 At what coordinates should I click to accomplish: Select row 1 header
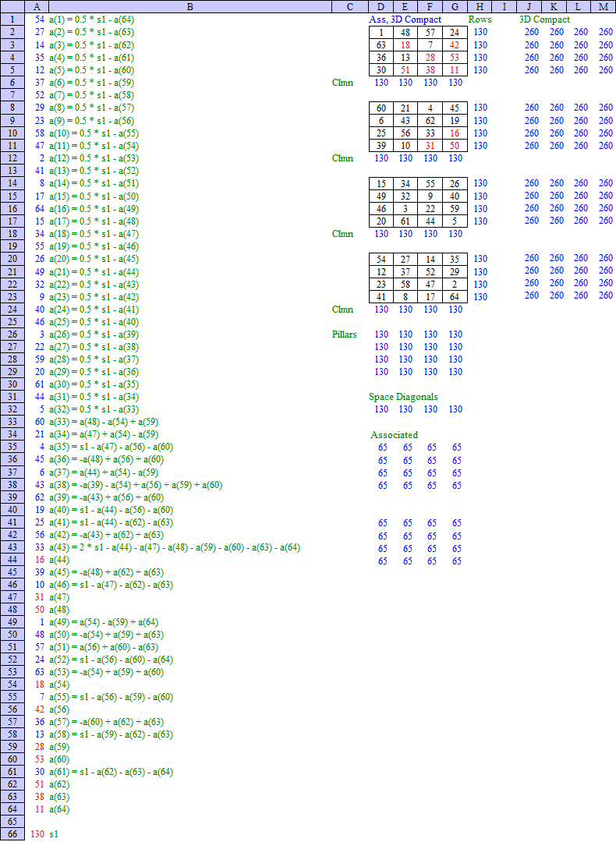[12, 19]
